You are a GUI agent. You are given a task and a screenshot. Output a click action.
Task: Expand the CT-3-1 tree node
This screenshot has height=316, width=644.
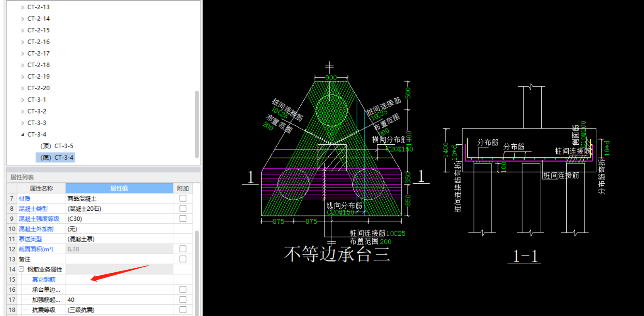(x=22, y=100)
